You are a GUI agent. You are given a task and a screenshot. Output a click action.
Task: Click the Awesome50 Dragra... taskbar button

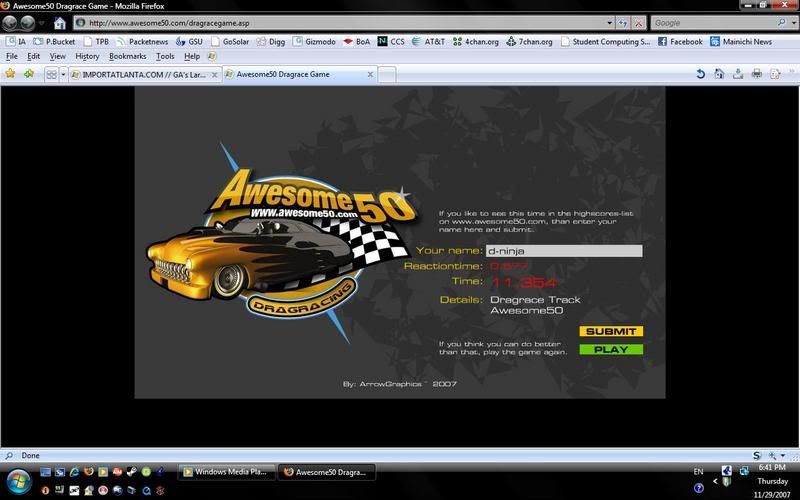coord(327,472)
